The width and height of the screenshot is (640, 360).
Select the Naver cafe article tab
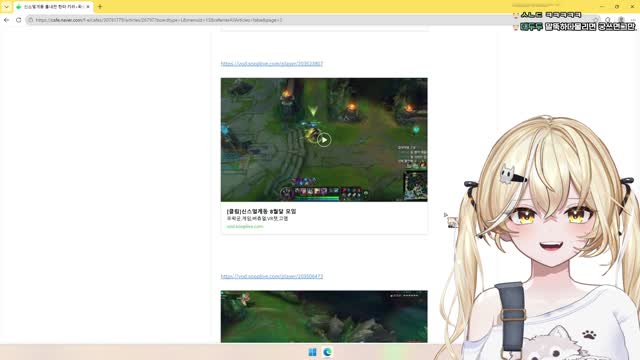tap(52, 7)
